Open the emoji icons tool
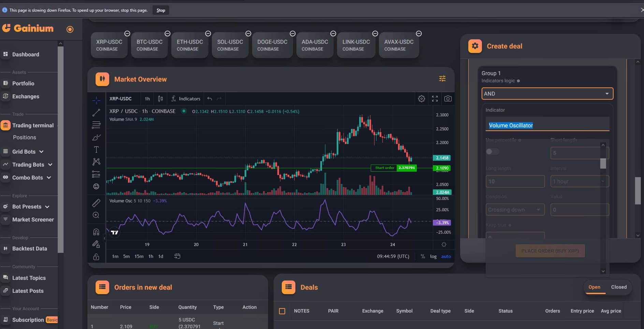Screen dimensions: 644x329 tap(97, 186)
